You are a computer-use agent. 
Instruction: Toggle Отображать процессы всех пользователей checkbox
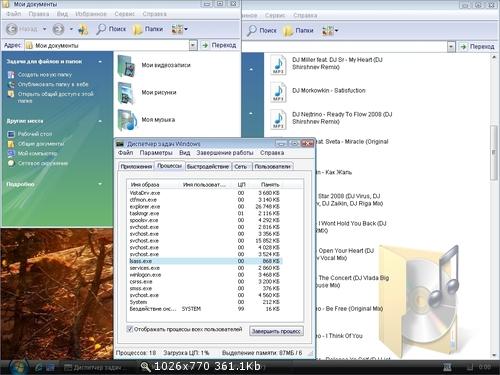(130, 329)
